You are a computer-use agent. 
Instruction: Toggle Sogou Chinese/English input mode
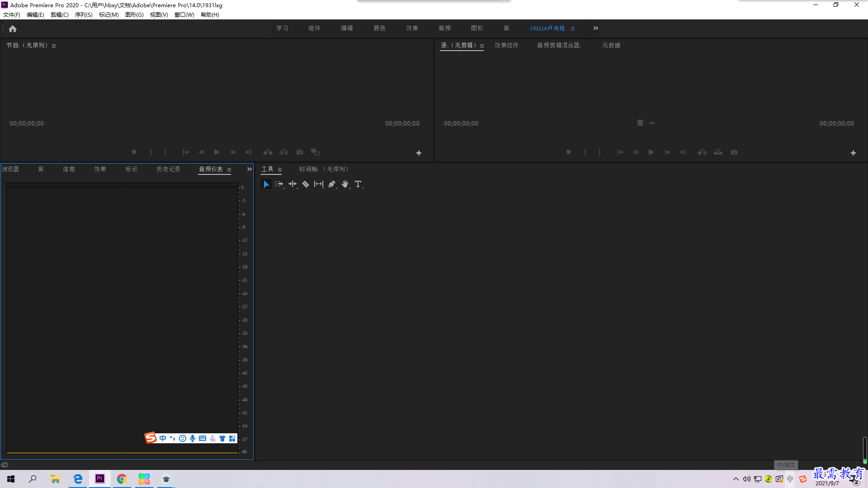(x=163, y=438)
